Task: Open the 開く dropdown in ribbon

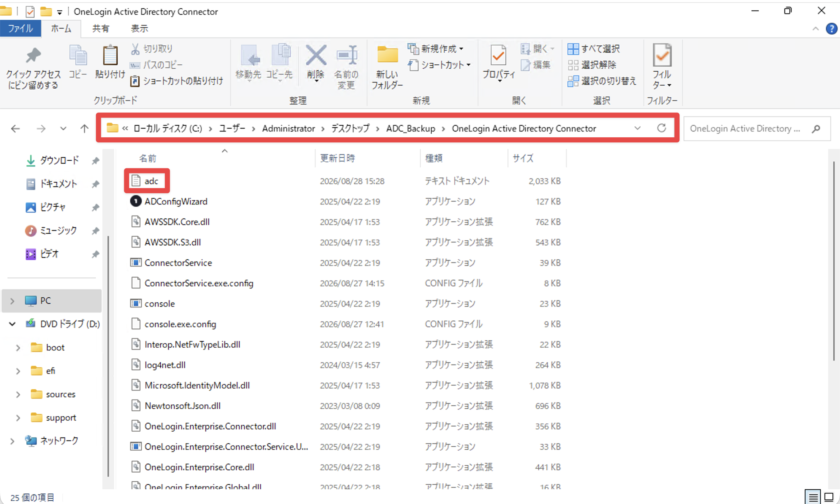Action: coord(538,49)
